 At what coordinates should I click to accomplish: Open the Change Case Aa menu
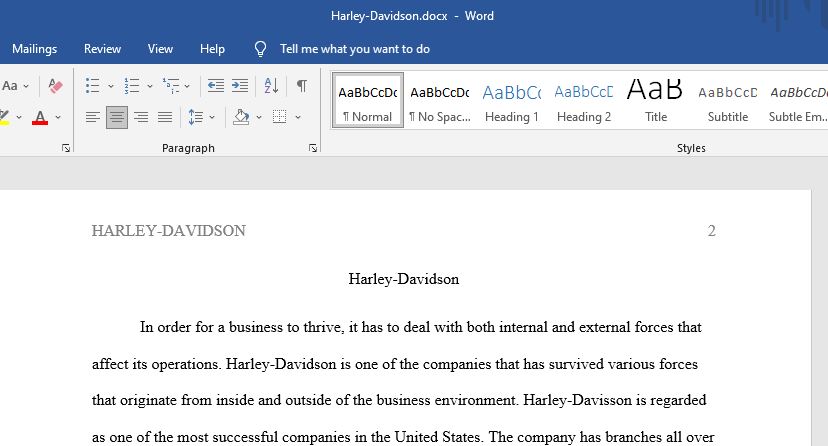point(15,86)
